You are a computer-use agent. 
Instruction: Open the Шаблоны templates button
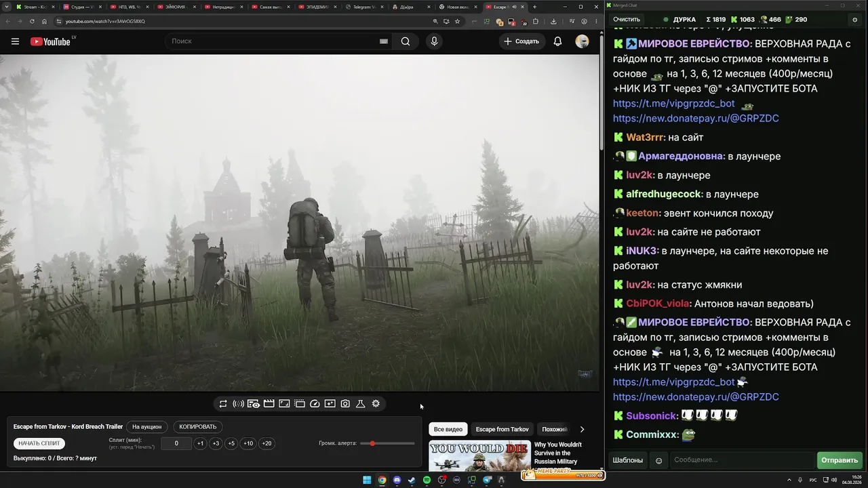pos(628,460)
